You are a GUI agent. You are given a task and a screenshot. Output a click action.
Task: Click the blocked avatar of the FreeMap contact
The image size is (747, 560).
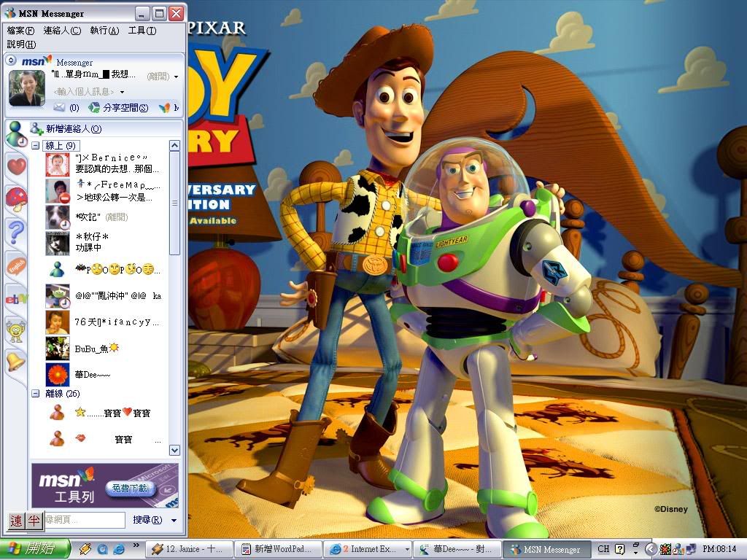tap(57, 191)
